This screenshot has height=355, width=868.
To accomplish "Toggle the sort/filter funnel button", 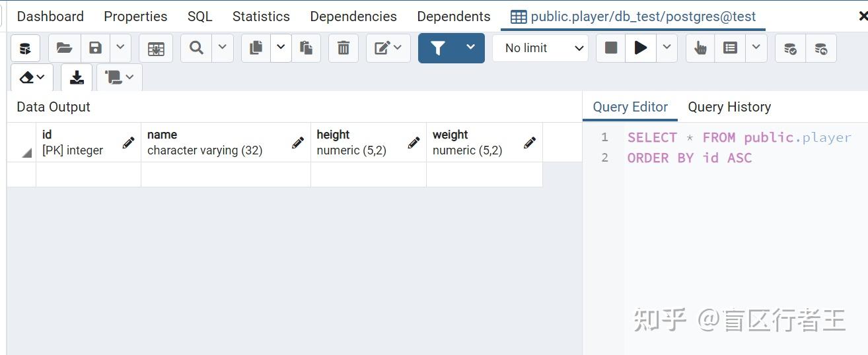I will click(x=438, y=48).
